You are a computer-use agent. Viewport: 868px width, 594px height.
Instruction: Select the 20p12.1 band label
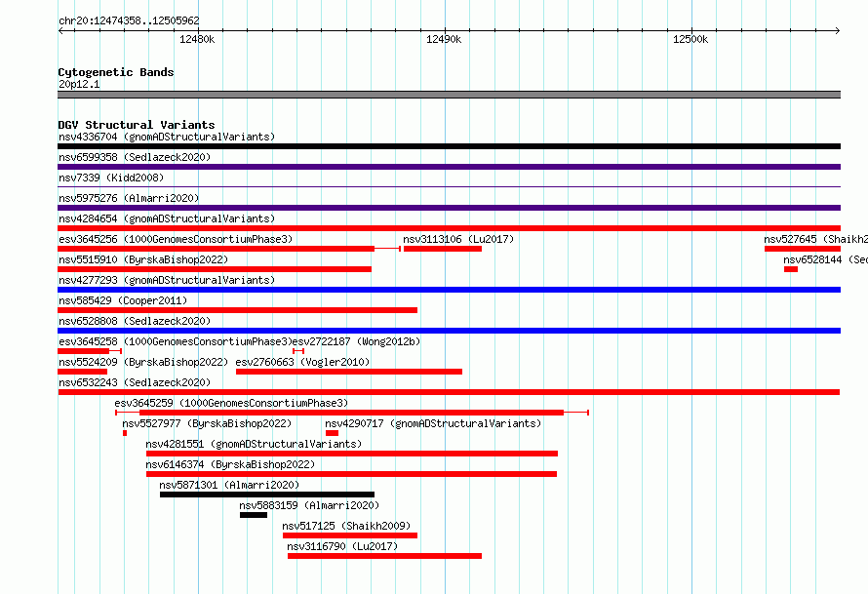(x=79, y=84)
